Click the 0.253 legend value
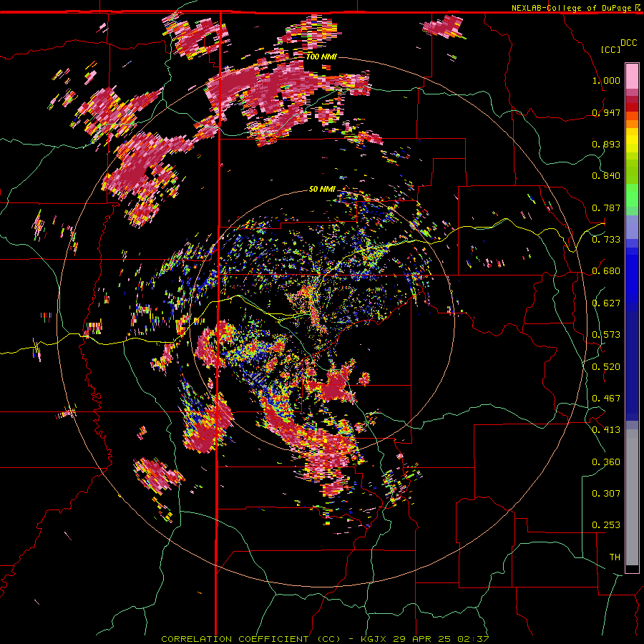Screen dimensions: 644x644 (606, 525)
